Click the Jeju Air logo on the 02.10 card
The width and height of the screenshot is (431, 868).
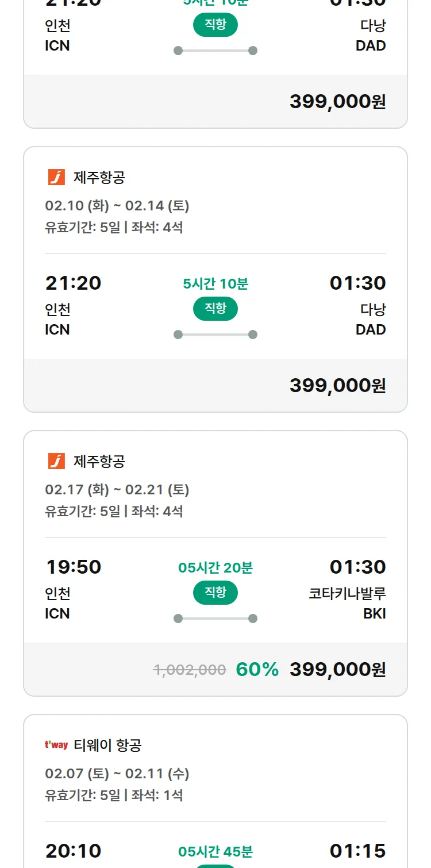56,177
